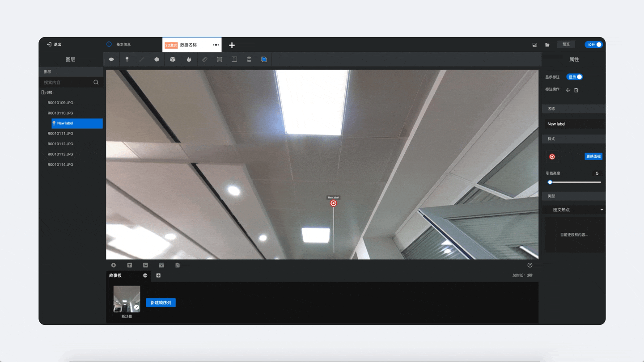Click the 引线高度 value field showing 5
The height and width of the screenshot is (362, 644).
coord(597,173)
